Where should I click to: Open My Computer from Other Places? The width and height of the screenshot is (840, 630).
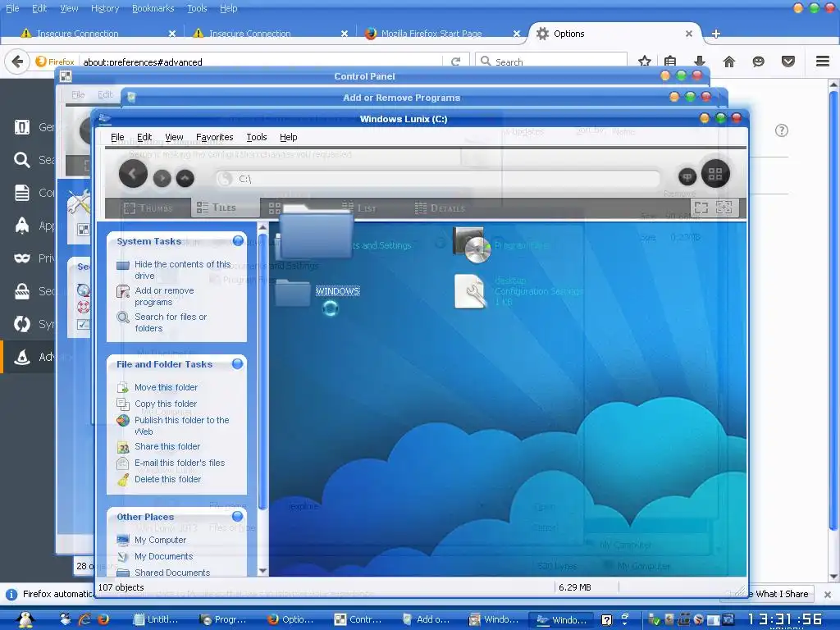pos(160,540)
